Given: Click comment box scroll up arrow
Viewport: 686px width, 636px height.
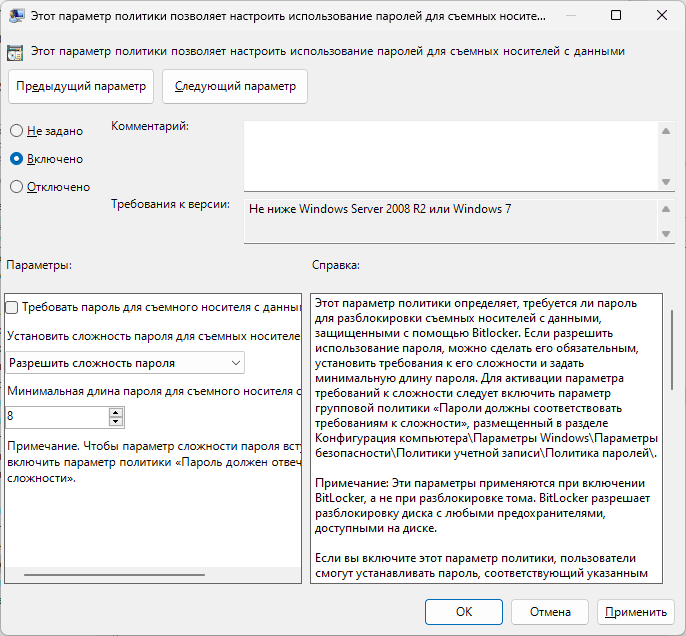Looking at the screenshot, I should pyautogui.click(x=666, y=131).
